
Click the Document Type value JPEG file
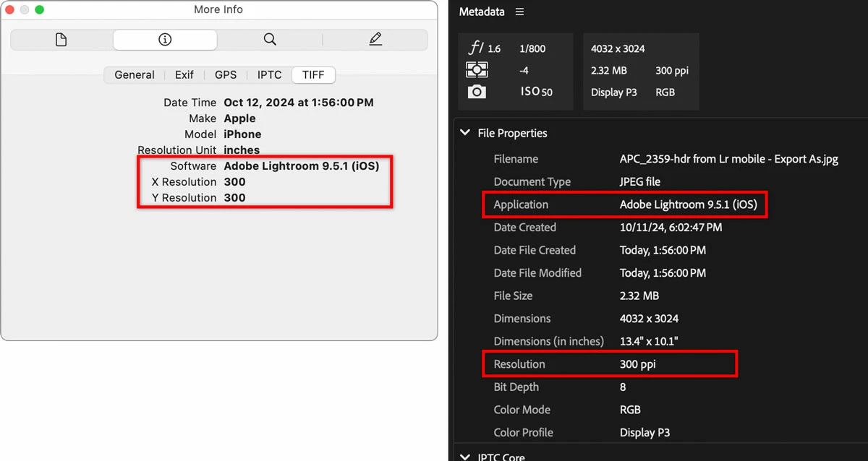pos(640,182)
